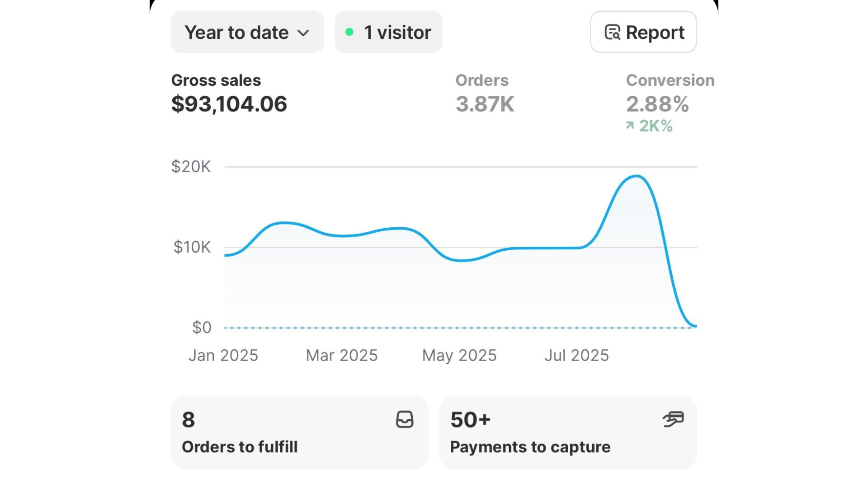Select the Gross sales metric
Image resolution: width=868 pixels, height=488 pixels.
click(216, 80)
